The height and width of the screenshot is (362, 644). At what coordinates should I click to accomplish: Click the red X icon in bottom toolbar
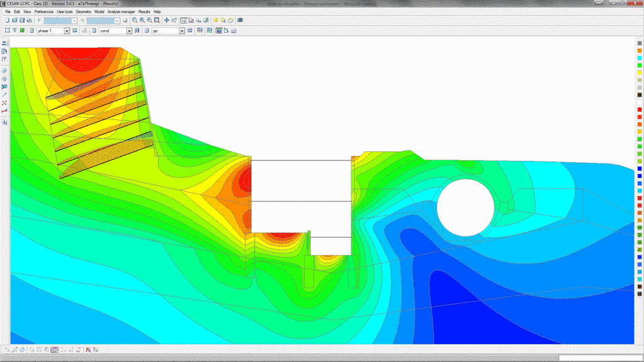88,349
